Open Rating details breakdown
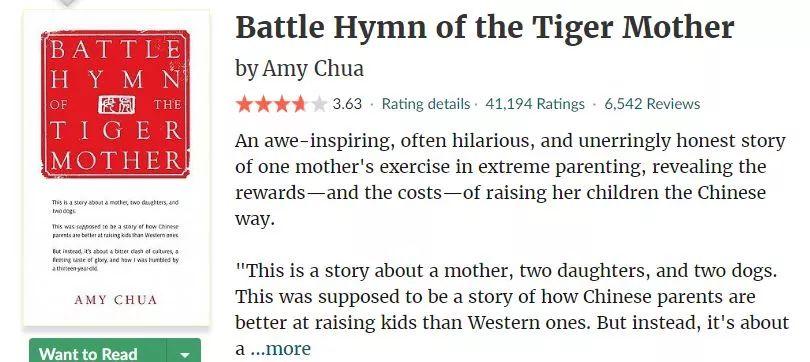Image resolution: width=810 pixels, height=362 pixels. tap(426, 104)
